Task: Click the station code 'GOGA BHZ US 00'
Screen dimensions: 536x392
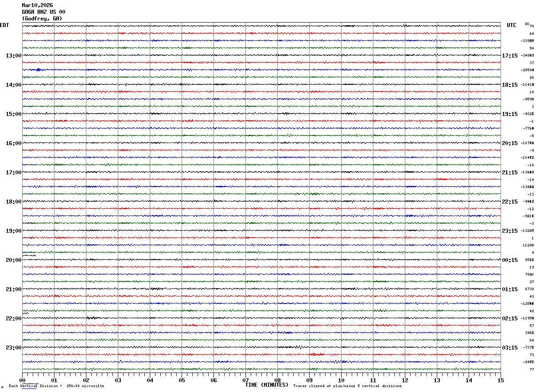Action: [x=43, y=12]
